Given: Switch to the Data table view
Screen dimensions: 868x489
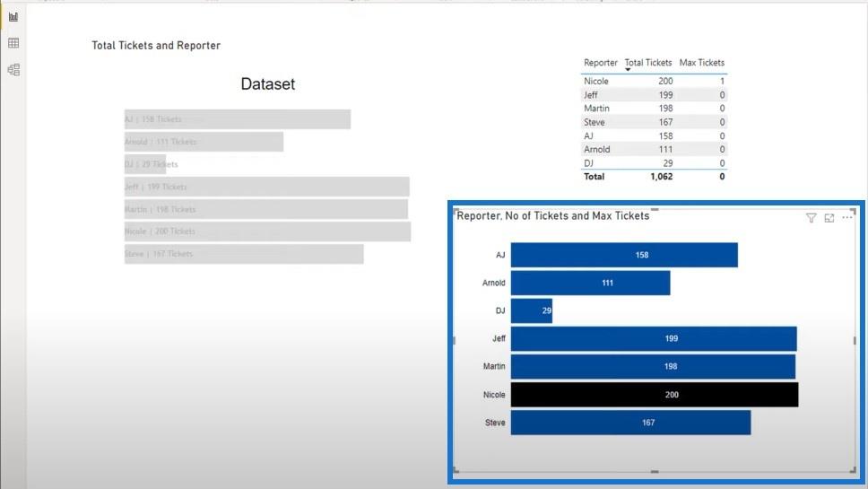Looking at the screenshot, I should tap(13, 43).
